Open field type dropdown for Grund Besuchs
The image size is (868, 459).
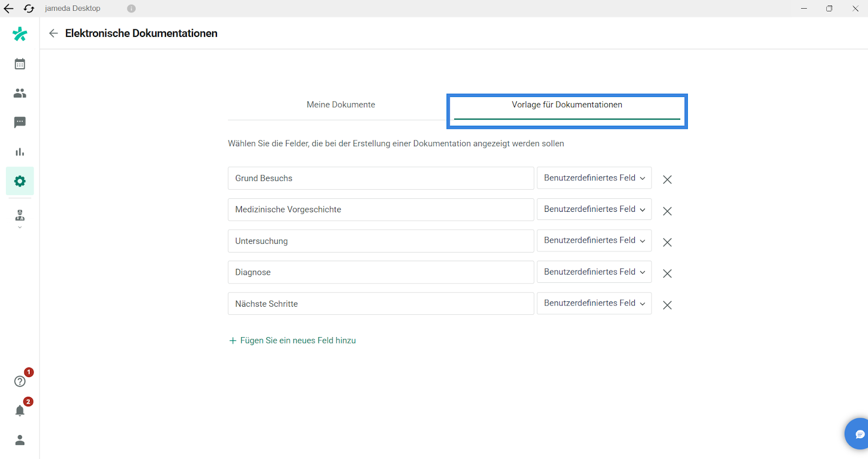pos(594,178)
